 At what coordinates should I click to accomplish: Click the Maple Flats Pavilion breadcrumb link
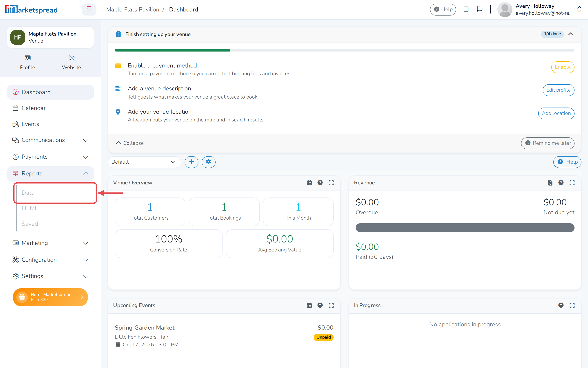[x=133, y=9]
